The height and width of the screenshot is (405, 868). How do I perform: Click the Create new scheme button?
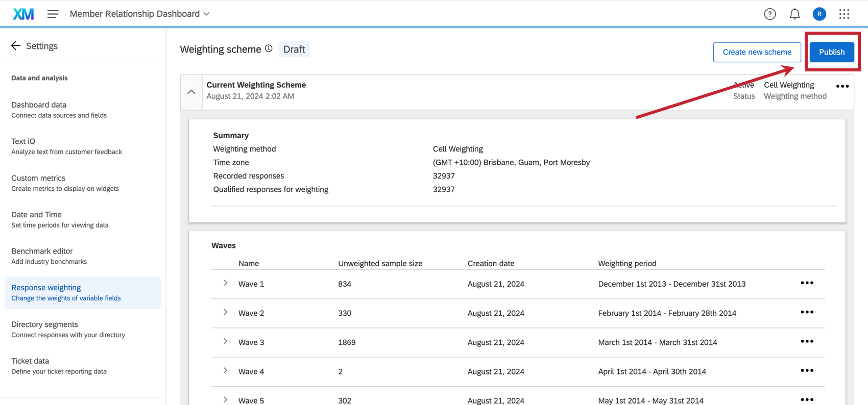click(x=757, y=52)
